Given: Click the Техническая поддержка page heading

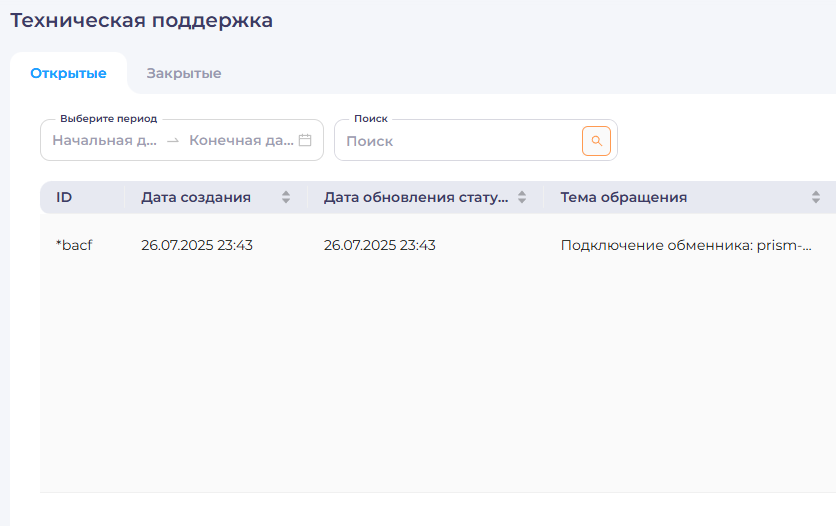Looking at the screenshot, I should coord(141,20).
